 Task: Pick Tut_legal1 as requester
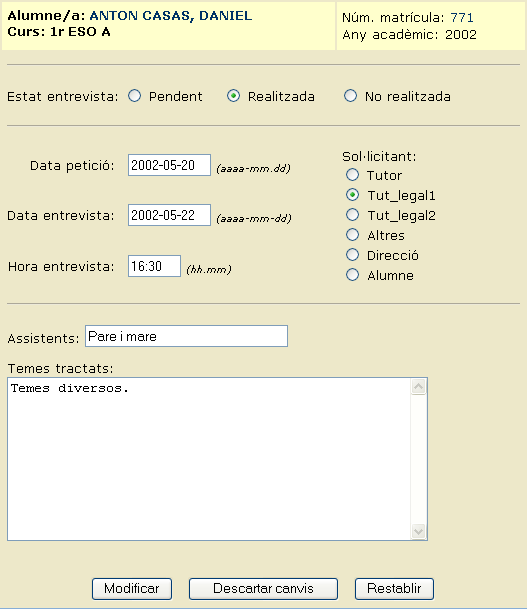coord(352,195)
